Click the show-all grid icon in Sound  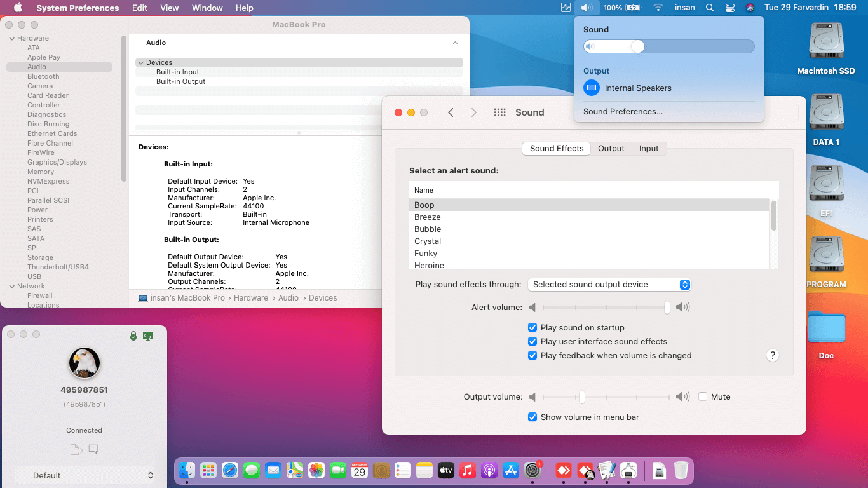(499, 112)
